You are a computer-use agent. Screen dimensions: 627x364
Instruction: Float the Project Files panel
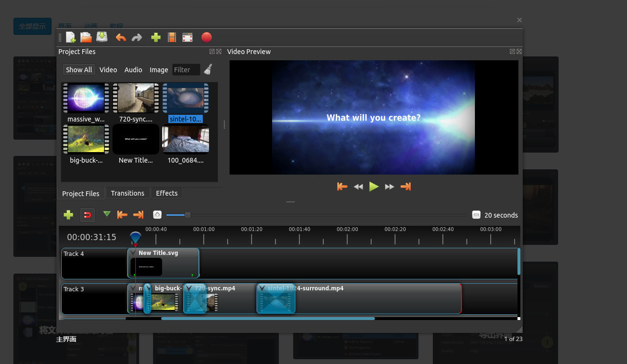212,52
